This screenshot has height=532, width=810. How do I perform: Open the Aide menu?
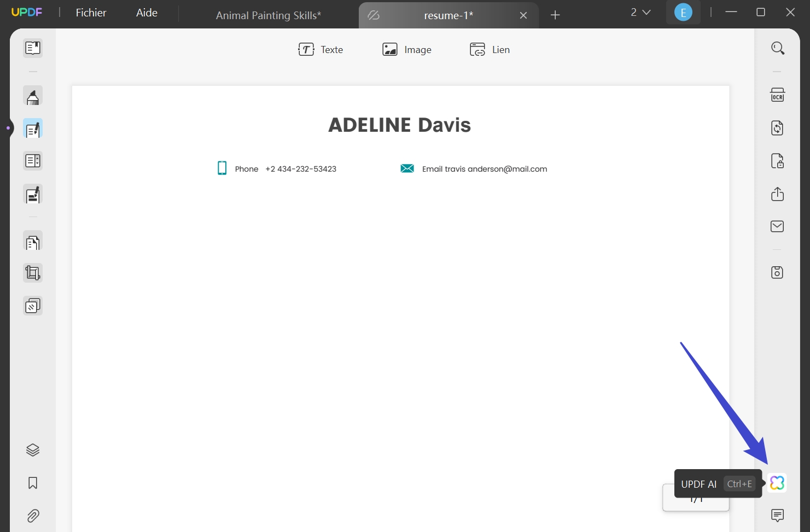click(x=147, y=13)
